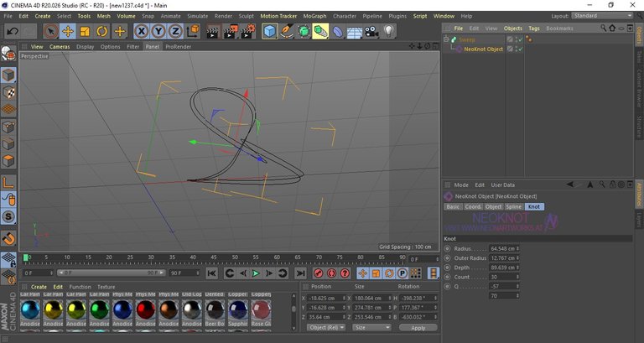Open the deformer objects icon
The image size is (644, 343).
coord(338,31)
